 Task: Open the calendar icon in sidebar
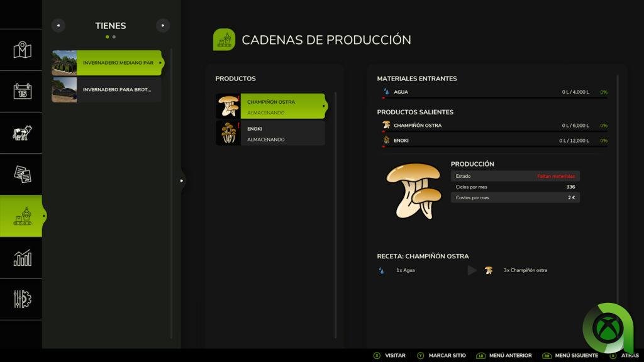click(x=22, y=92)
